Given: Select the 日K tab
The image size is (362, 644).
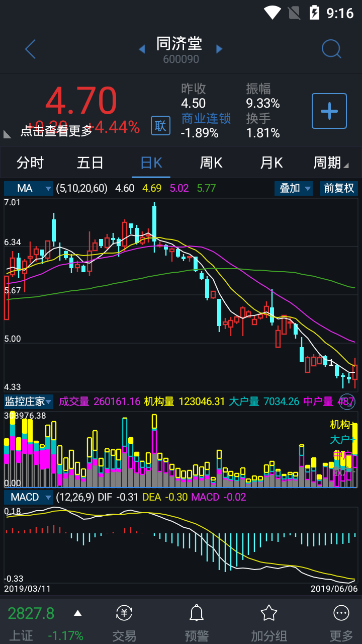Looking at the screenshot, I should (151, 163).
